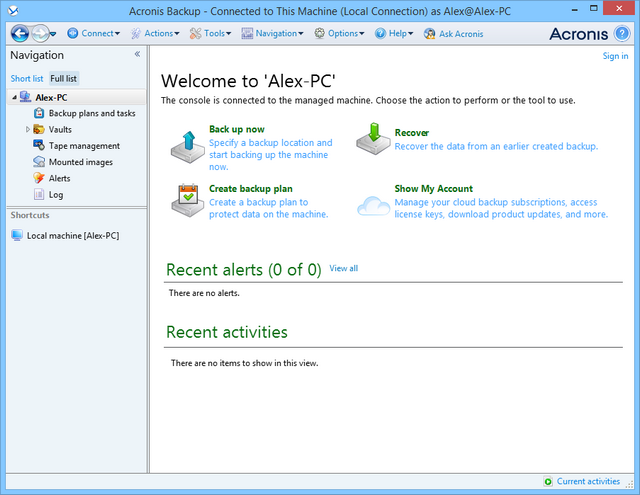Click the Sign in link
Viewport: 640px width, 495px height.
tap(615, 56)
